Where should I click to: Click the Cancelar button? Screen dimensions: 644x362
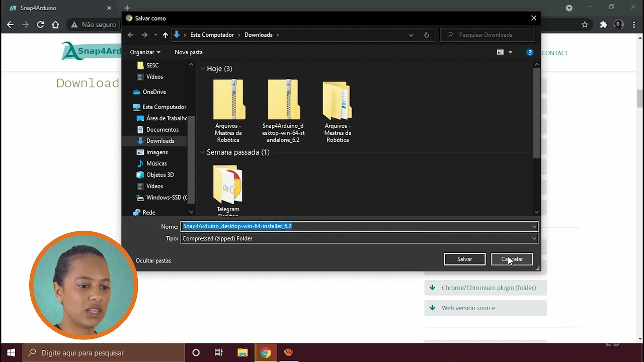[512, 259]
